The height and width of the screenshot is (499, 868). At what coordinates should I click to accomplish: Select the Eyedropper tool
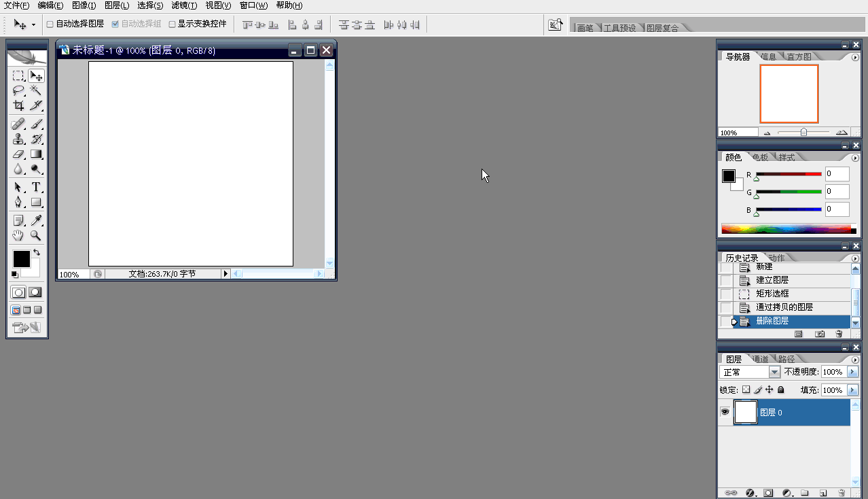coord(36,221)
